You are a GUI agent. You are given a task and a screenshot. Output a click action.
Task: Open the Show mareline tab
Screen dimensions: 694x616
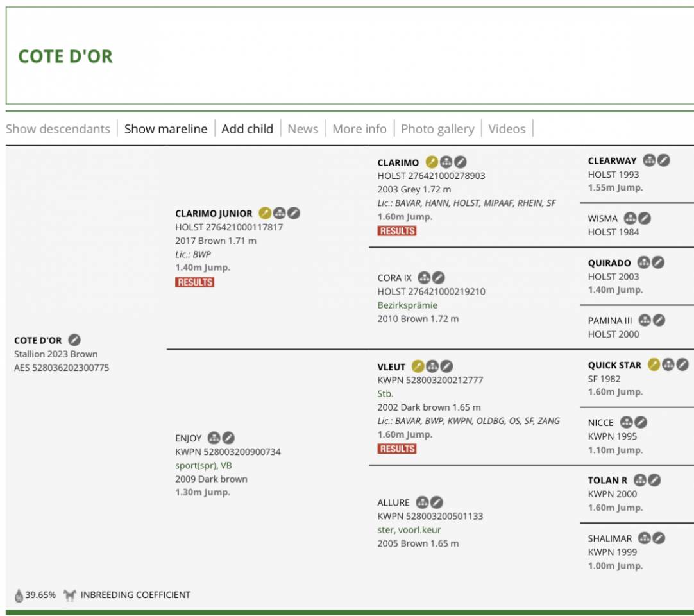click(165, 129)
